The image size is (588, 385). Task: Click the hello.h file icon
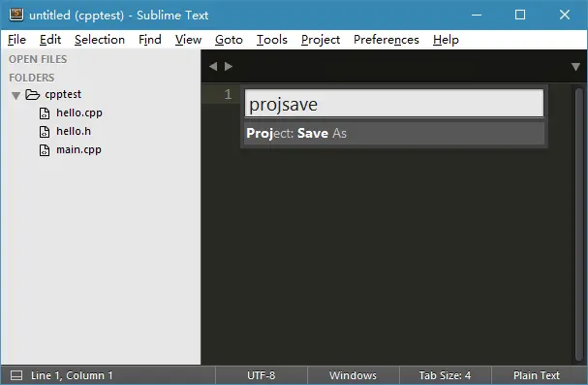pos(45,132)
